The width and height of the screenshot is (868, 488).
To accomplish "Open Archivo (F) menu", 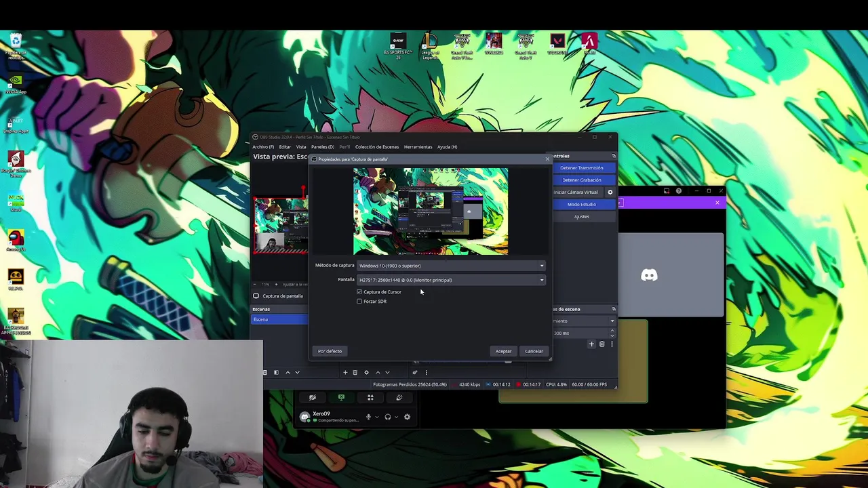I will coord(263,147).
